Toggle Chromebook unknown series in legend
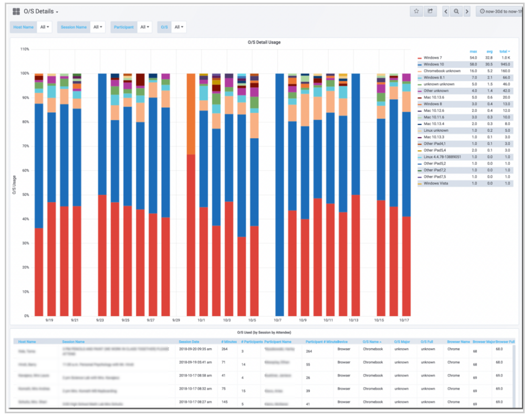532x418 pixels. coord(442,71)
